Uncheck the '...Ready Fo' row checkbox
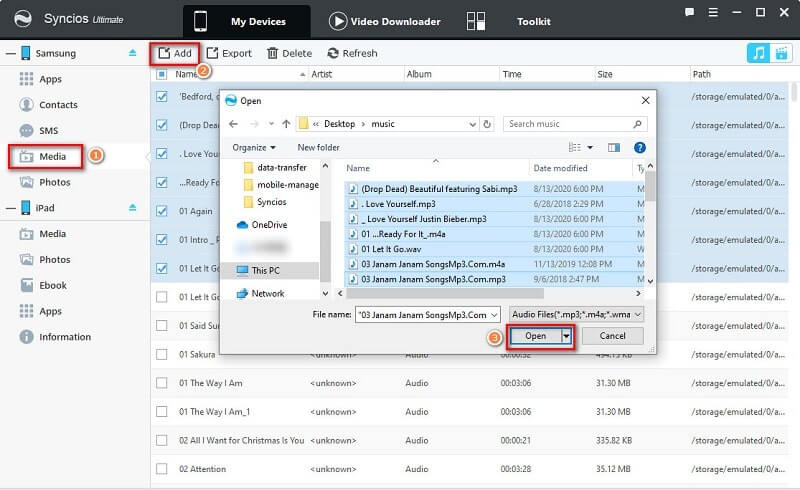 click(162, 182)
